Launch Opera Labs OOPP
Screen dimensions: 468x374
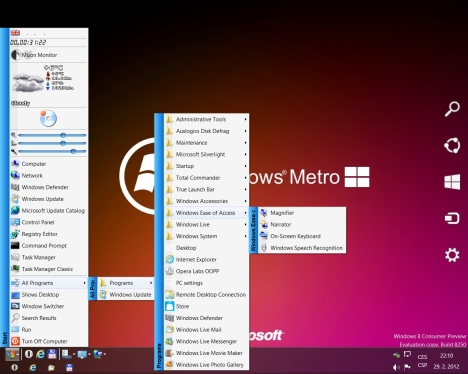coord(206,271)
